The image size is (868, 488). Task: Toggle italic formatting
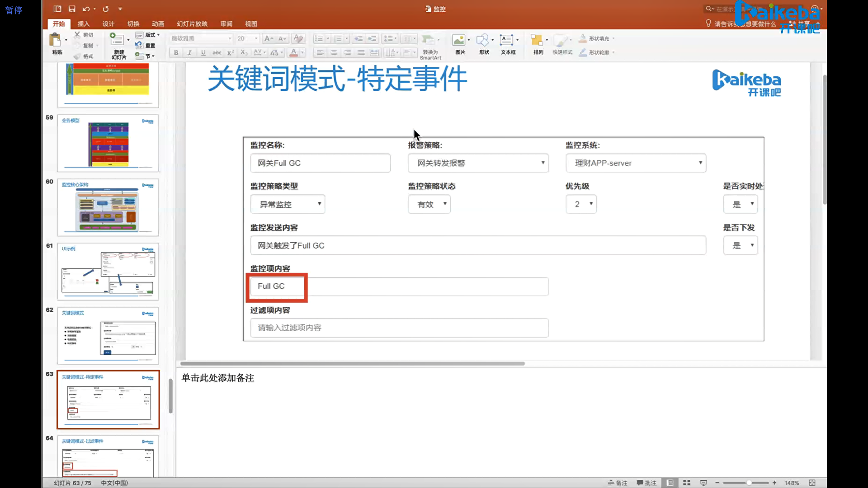[189, 53]
